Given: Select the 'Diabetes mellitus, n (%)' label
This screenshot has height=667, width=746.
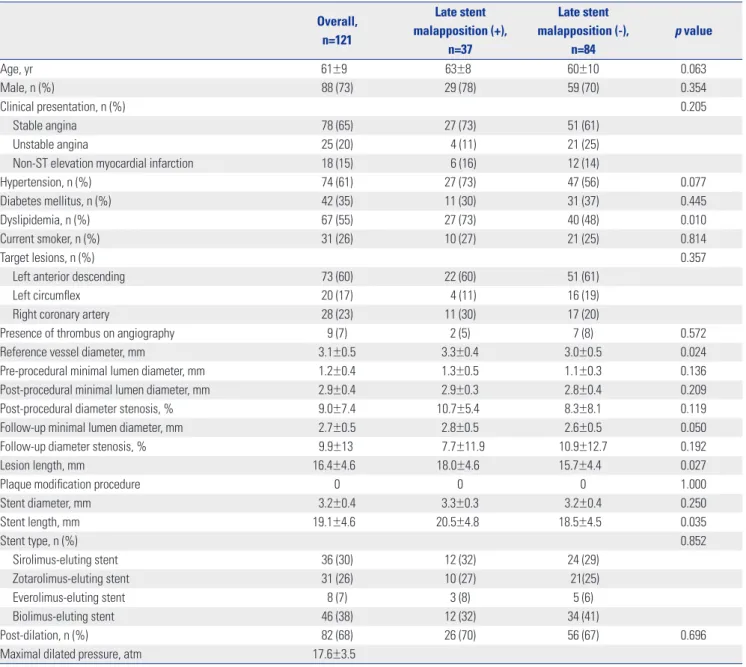Looking at the screenshot, I should pos(56,201).
